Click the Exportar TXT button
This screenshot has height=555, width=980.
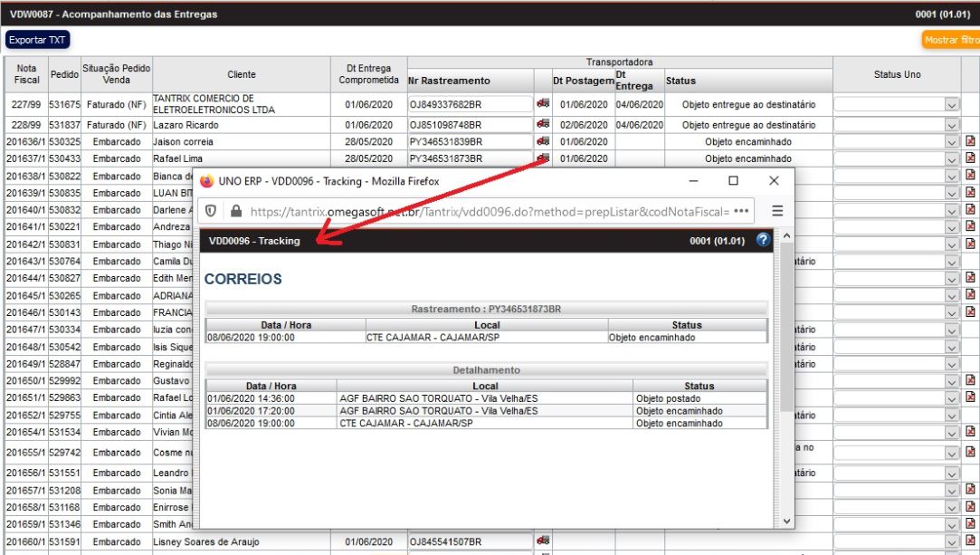click(37, 41)
